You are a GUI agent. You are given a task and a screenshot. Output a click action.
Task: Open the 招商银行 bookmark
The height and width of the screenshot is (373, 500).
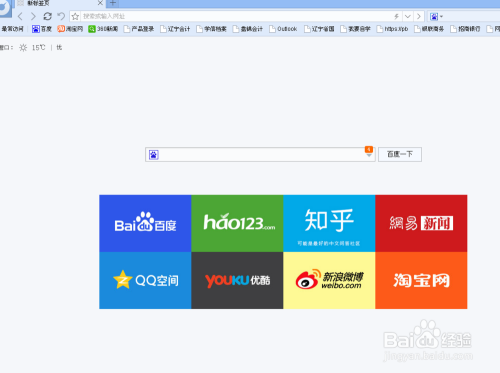tap(465, 29)
